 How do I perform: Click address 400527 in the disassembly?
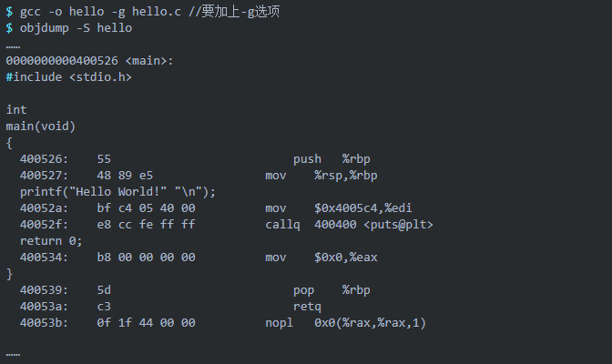(x=41, y=175)
